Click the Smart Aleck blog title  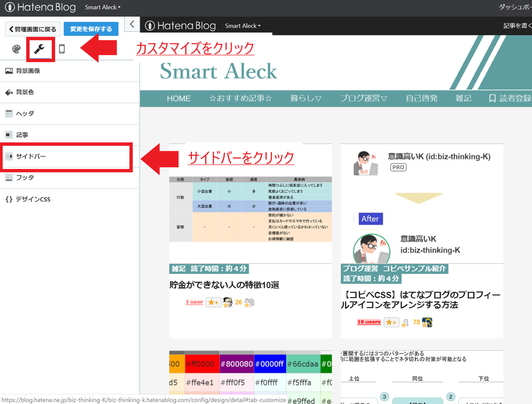click(x=219, y=71)
